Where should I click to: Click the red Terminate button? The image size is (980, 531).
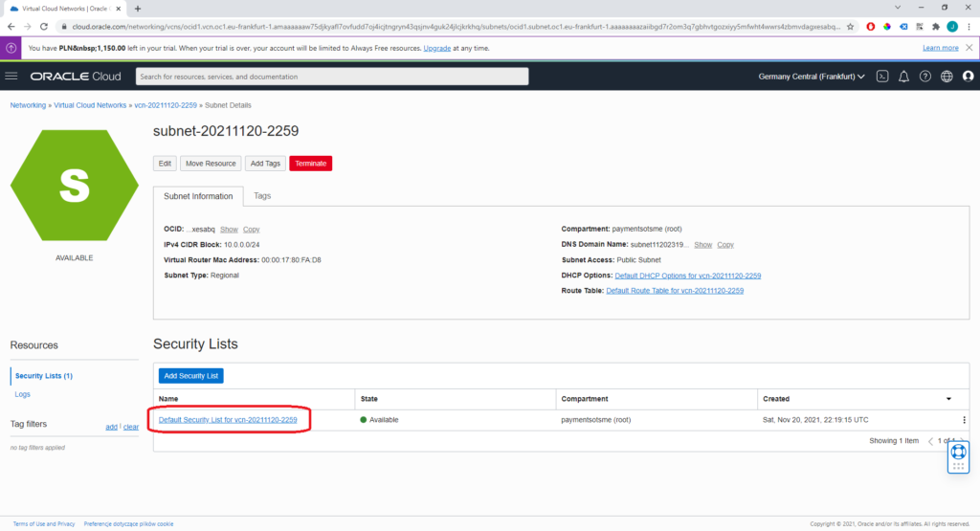pos(311,163)
